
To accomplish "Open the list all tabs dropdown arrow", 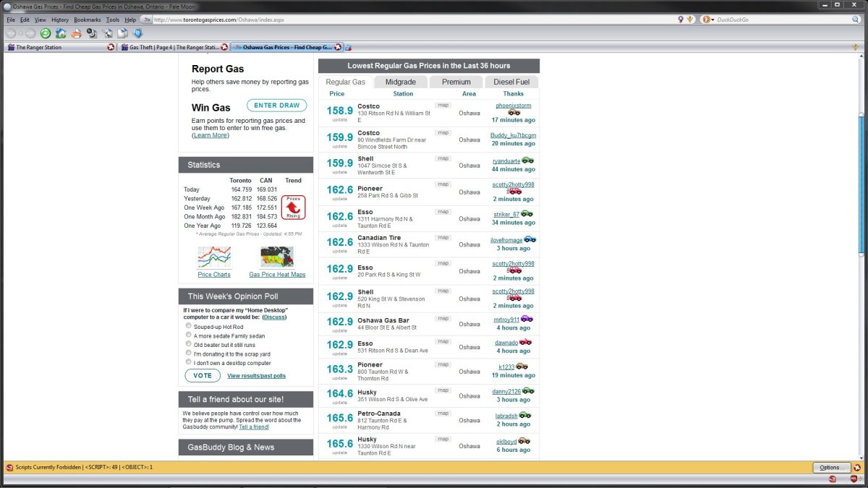I will point(856,47).
